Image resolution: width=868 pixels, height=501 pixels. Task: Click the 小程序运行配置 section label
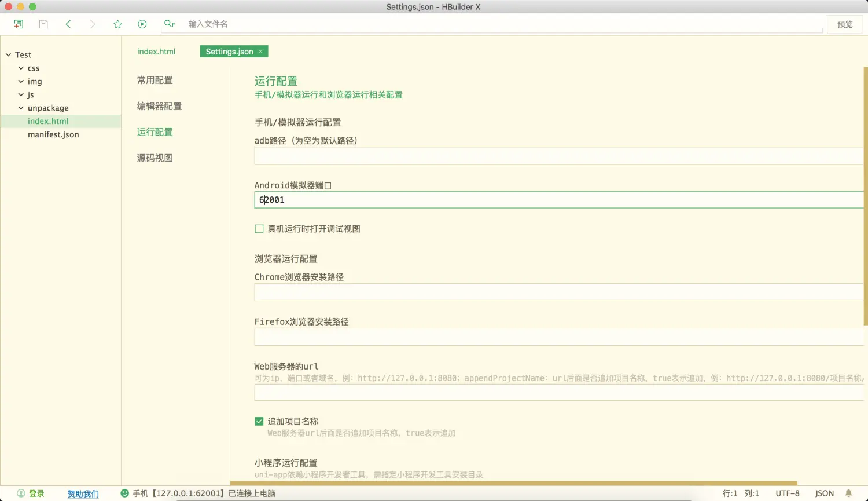pyautogui.click(x=286, y=463)
